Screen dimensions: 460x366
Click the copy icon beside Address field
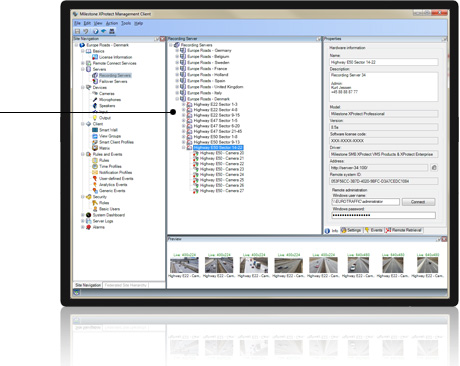[434, 168]
